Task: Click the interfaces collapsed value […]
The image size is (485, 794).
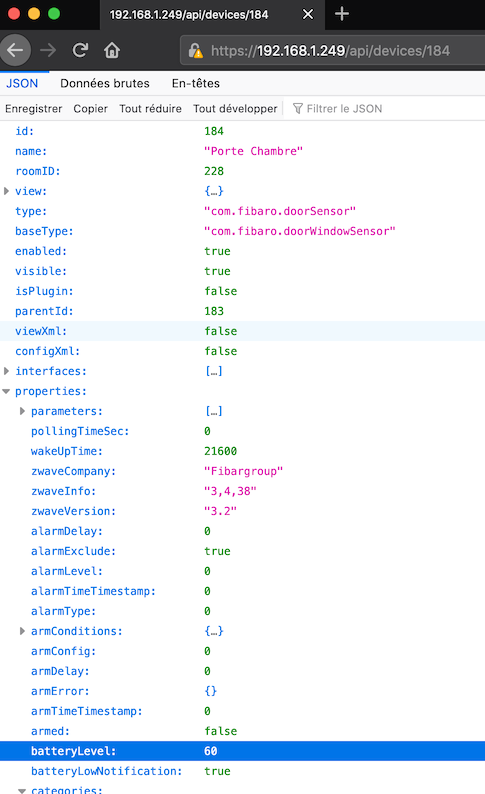Action: 214,371
